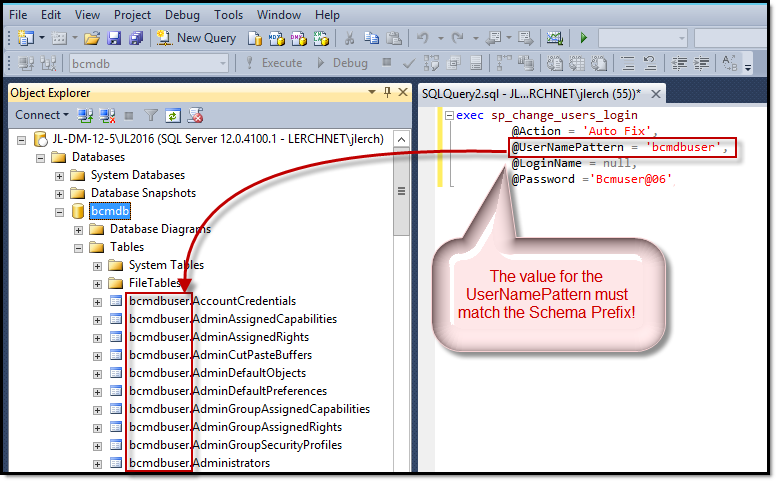Viewport: 776px width, 481px height.
Task: Click the Filter icon in Object Explorer
Action: click(x=151, y=115)
